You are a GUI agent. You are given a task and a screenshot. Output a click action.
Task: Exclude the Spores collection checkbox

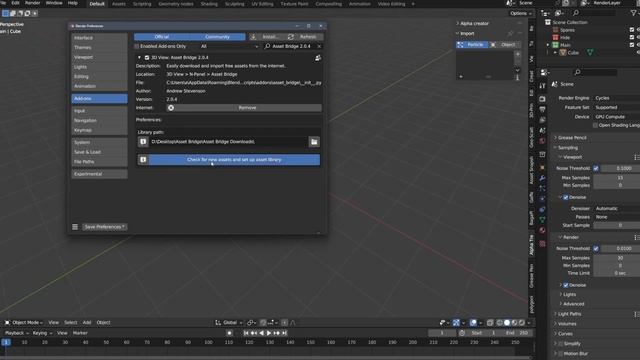pyautogui.click(x=632, y=30)
